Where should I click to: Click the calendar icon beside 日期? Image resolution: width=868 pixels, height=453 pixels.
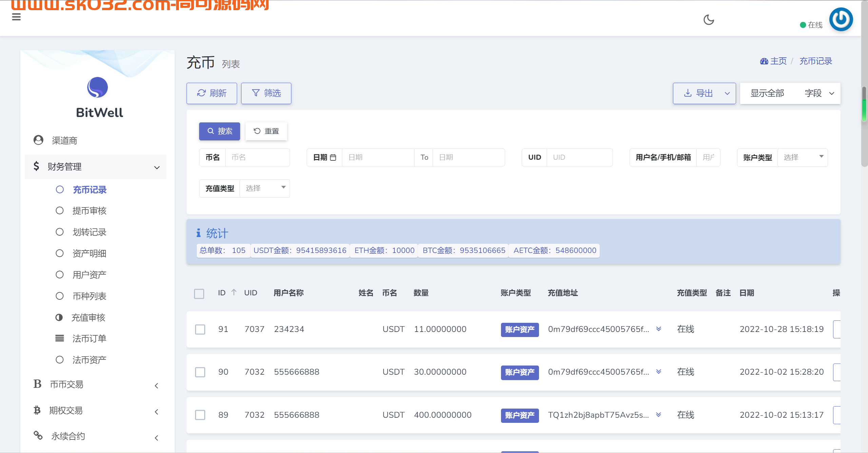click(x=333, y=157)
